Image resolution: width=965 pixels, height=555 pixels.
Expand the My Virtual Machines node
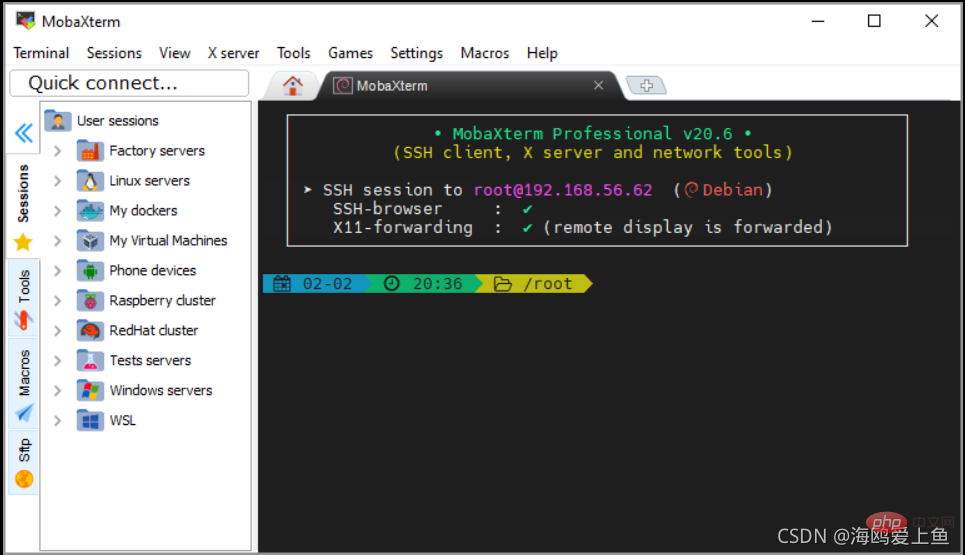57,241
